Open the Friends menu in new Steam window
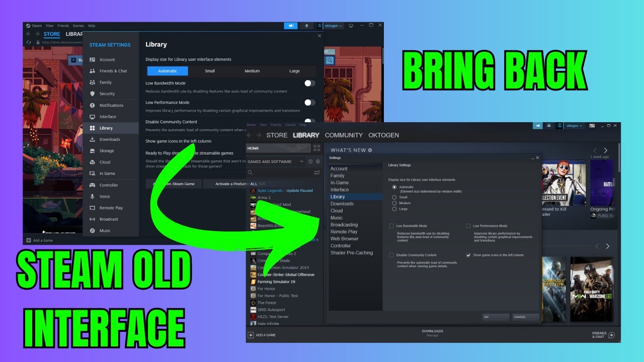The height and width of the screenshot is (362, 644). click(x=63, y=26)
